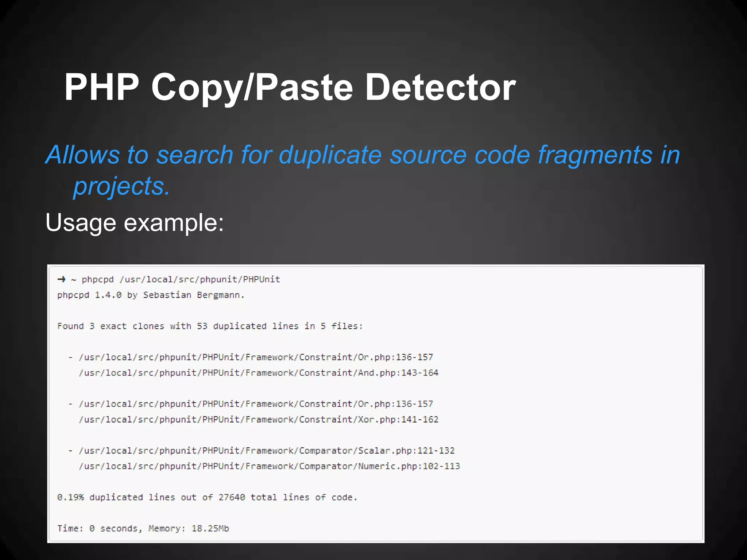Click the 'Constraint/And.php:143-164' path line
The height and width of the screenshot is (560, 747).
pyautogui.click(x=259, y=373)
